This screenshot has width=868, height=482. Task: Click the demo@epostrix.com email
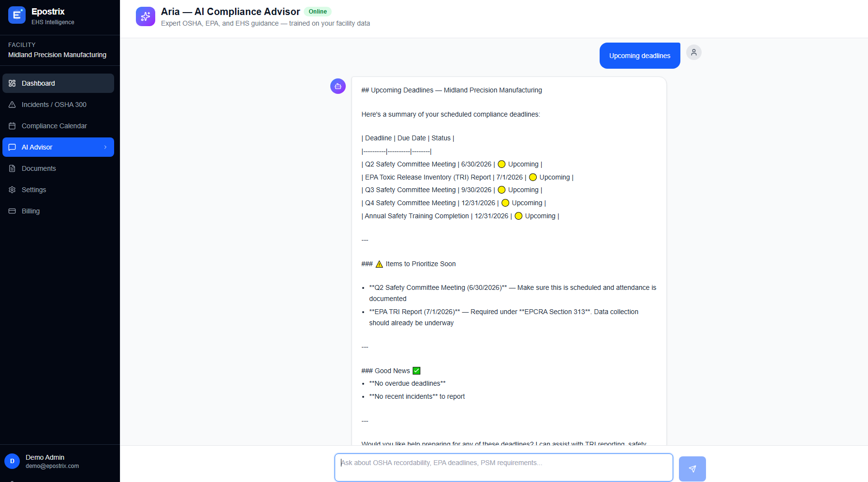[52, 466]
